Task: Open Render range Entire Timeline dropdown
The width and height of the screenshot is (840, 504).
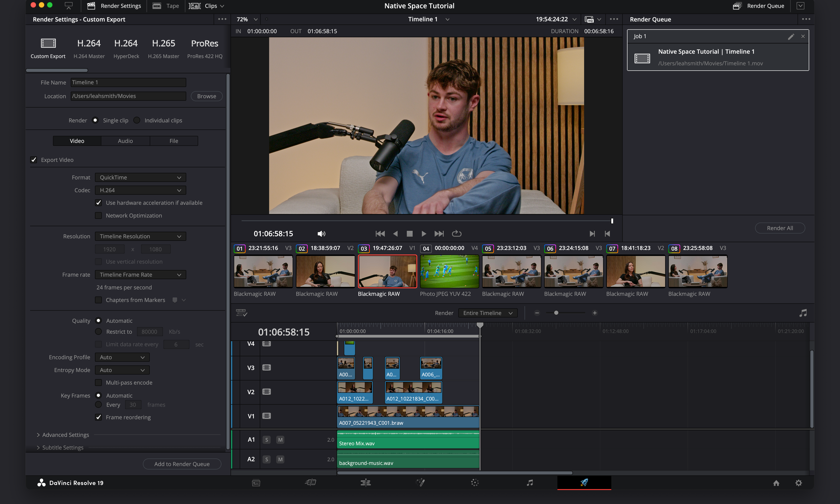Action: click(x=488, y=313)
